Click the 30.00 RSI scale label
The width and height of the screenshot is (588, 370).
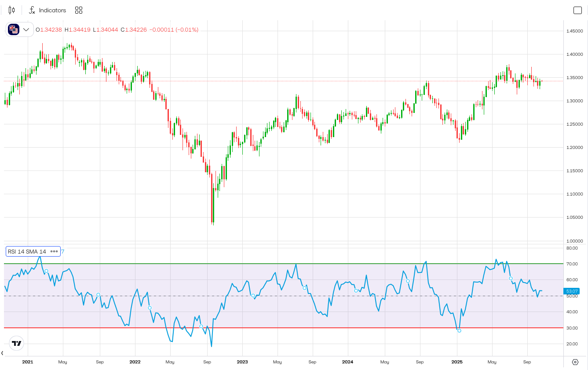pyautogui.click(x=572, y=328)
